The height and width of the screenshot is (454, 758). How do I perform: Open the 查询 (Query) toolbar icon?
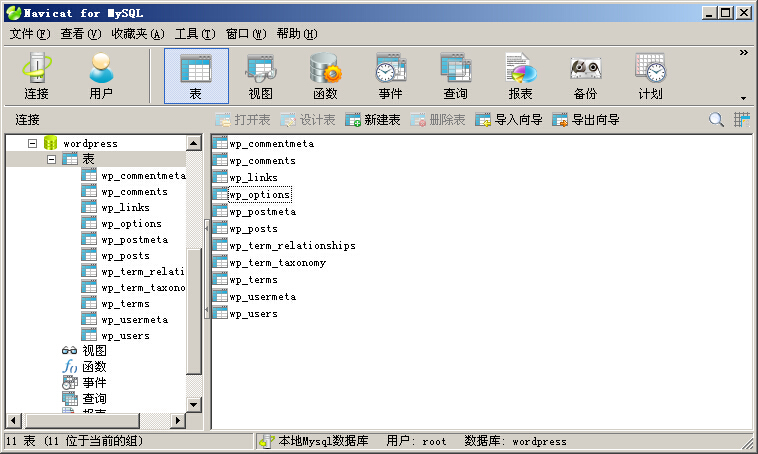(x=455, y=76)
